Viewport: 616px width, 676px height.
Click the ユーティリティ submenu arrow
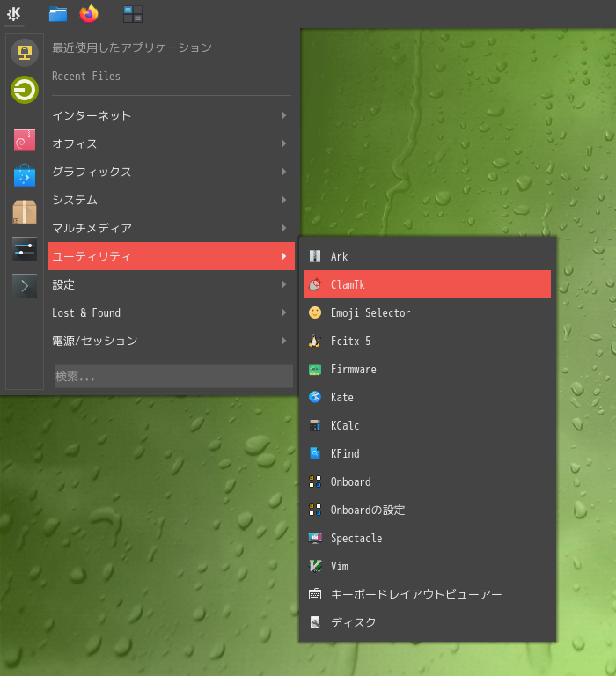(283, 256)
